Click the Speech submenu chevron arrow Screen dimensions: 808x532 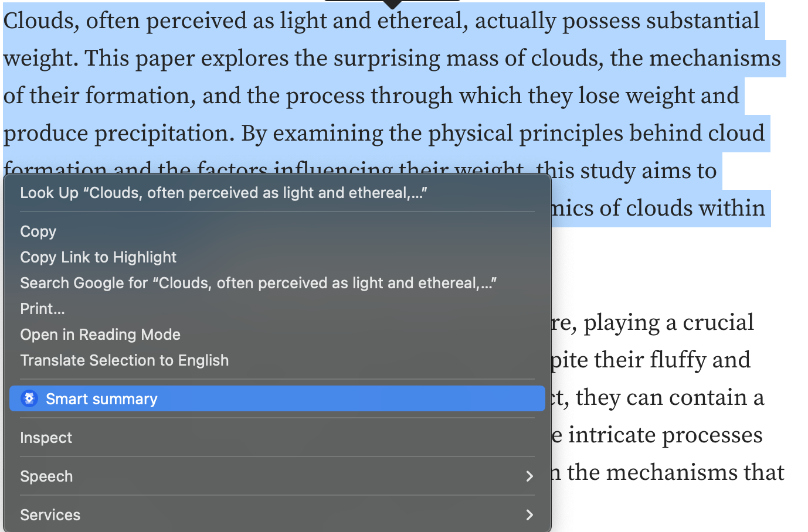pyautogui.click(x=529, y=476)
